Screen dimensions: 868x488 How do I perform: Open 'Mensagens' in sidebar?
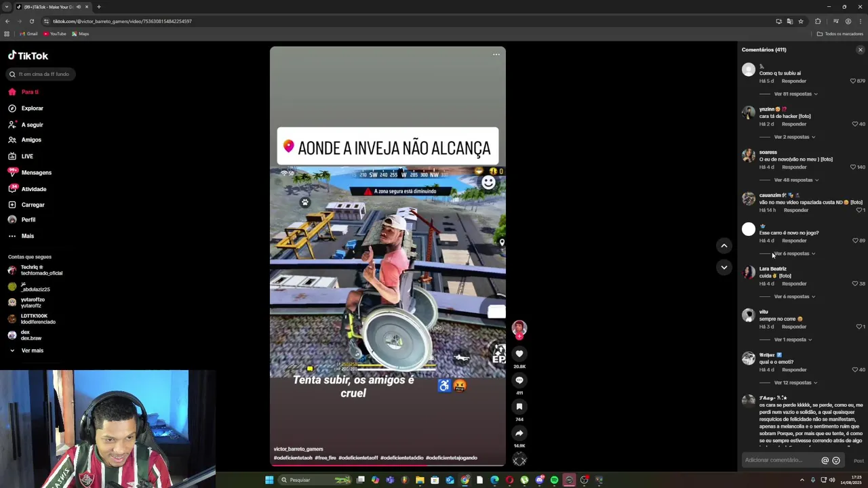30,172
